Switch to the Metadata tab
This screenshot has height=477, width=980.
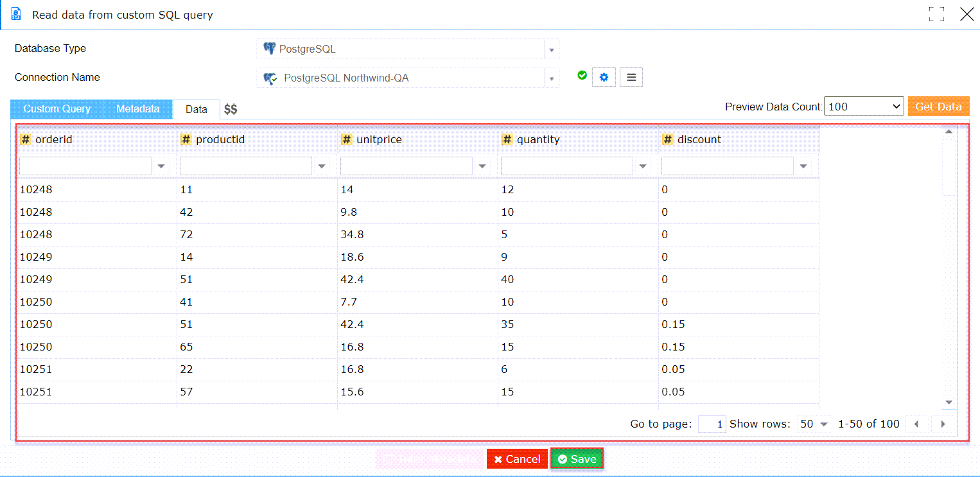click(x=137, y=109)
